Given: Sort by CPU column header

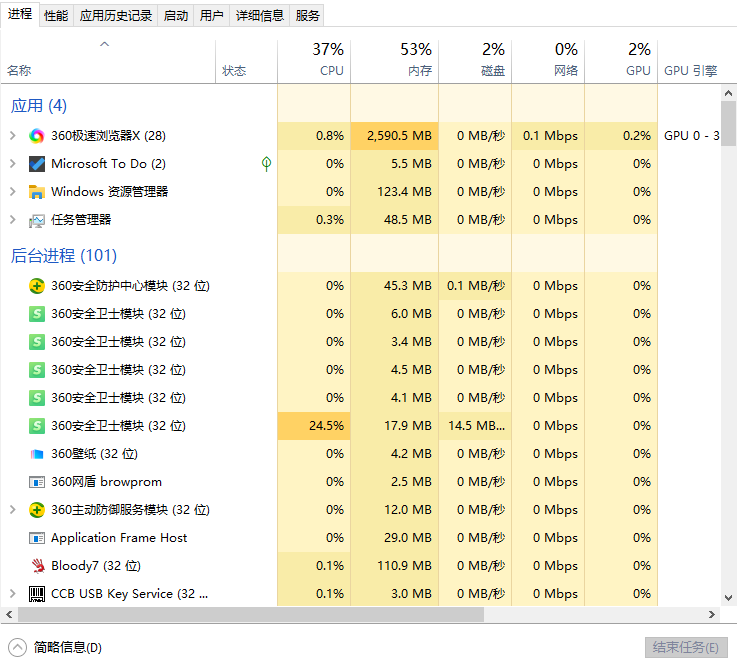Looking at the screenshot, I should click(x=314, y=62).
